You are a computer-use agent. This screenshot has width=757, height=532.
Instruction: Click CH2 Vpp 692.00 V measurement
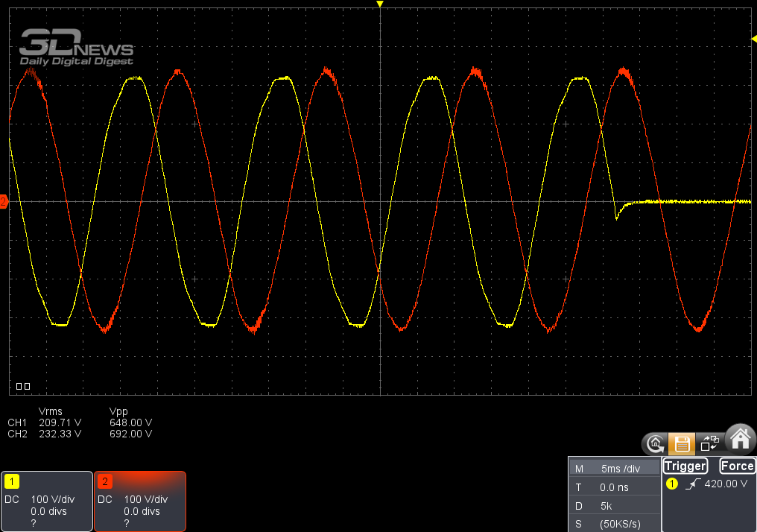point(130,434)
